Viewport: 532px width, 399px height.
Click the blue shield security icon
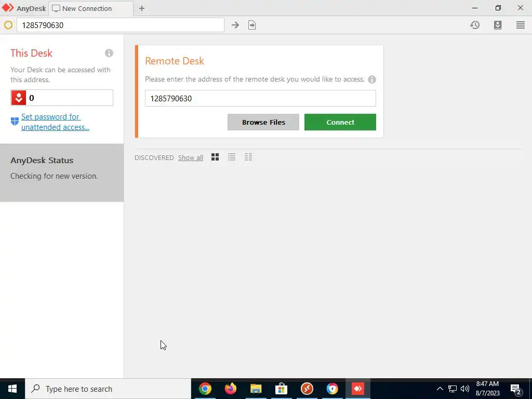coord(15,121)
